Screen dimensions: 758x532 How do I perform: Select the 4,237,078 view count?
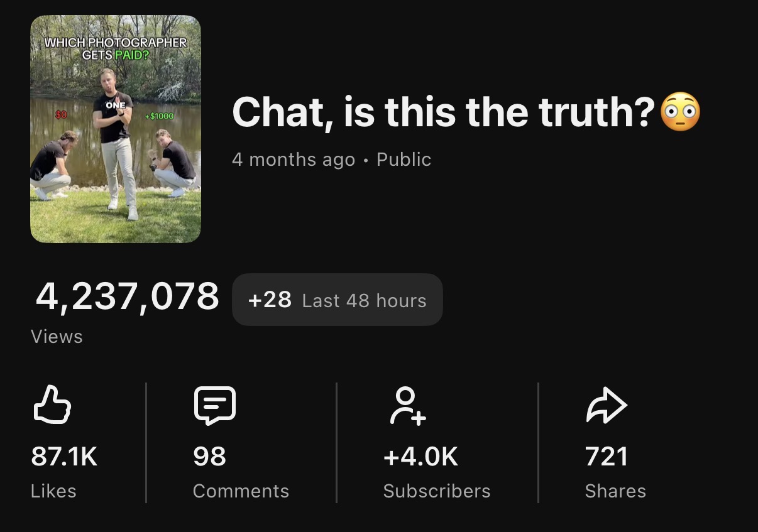tap(127, 296)
